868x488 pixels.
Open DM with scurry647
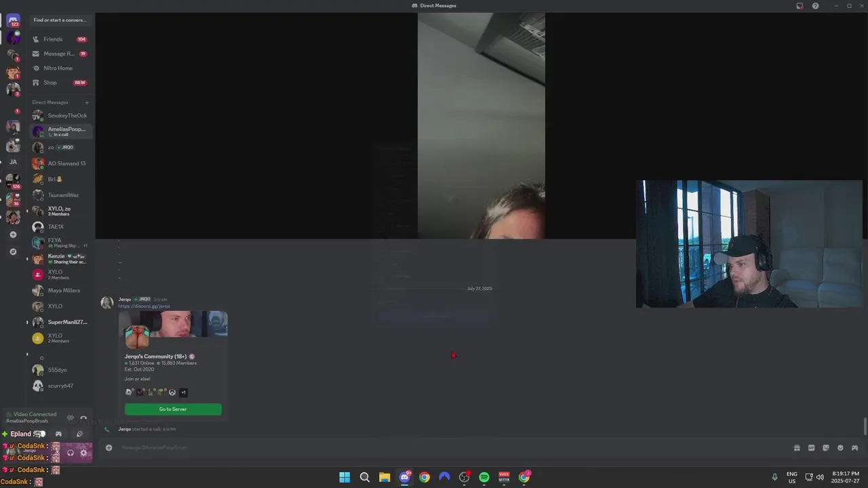click(x=60, y=386)
